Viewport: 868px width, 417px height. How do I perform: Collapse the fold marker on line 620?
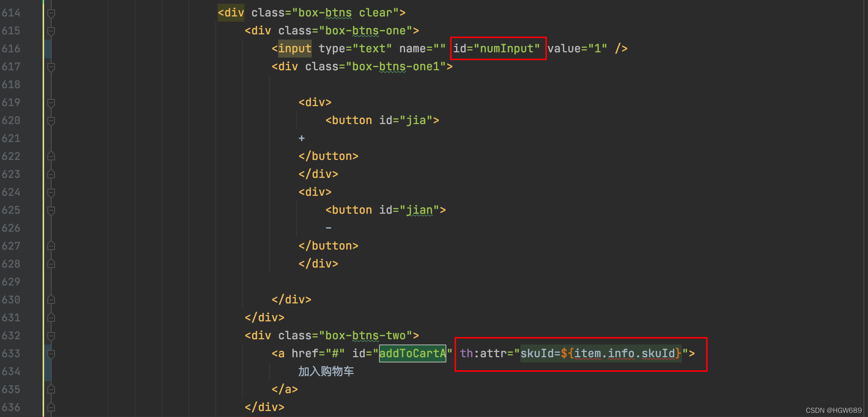[51, 121]
